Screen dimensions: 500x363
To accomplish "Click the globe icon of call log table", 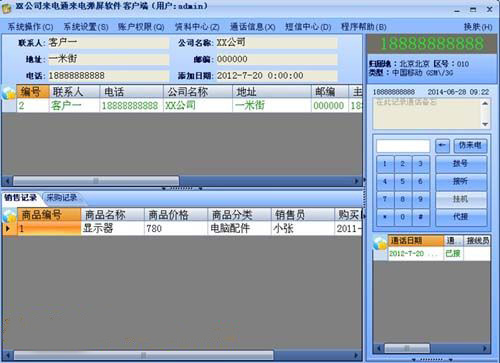I will [380, 242].
